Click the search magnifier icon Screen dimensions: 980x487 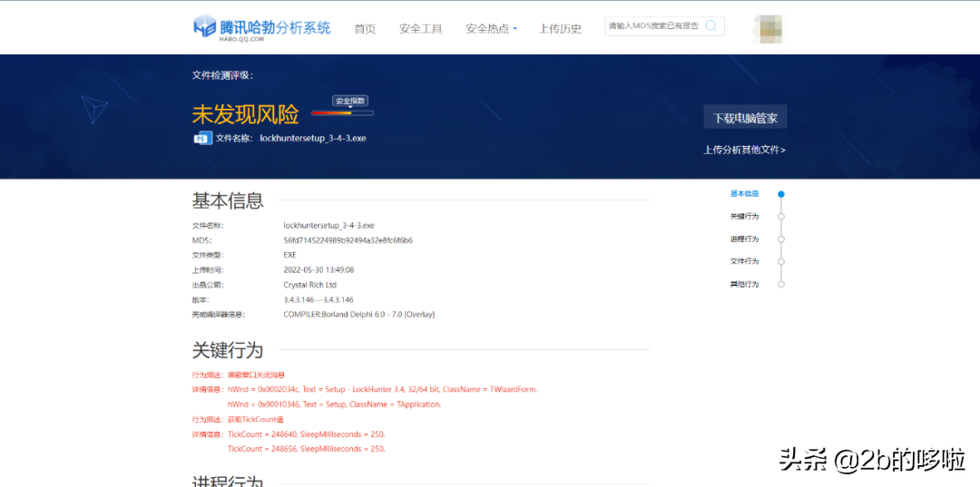[710, 25]
